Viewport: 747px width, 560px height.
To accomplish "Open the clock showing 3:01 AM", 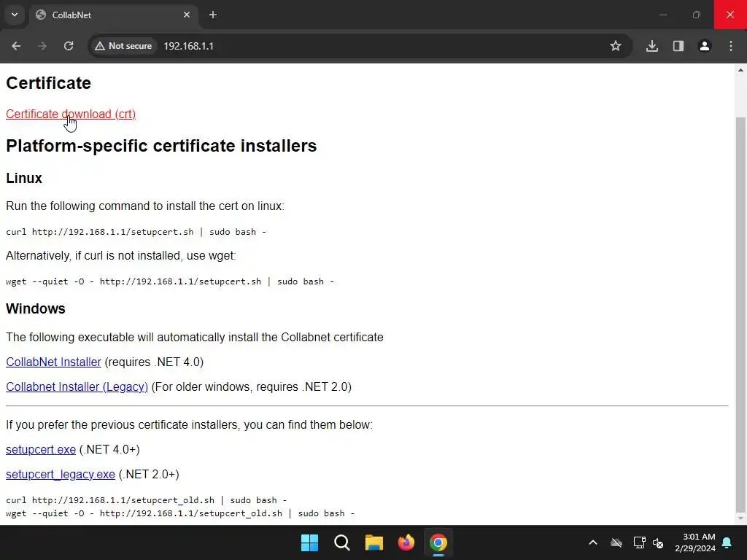I will click(695, 542).
